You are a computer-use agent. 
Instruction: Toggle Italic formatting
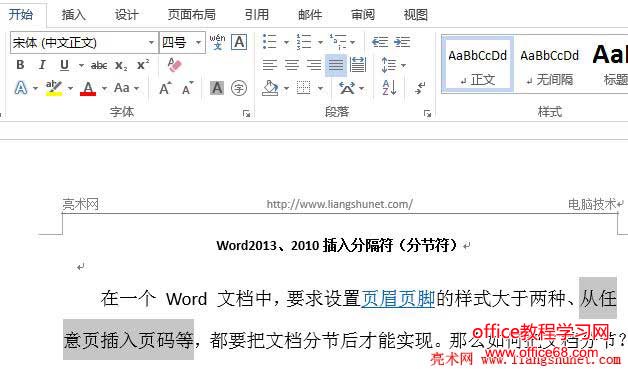(42, 65)
